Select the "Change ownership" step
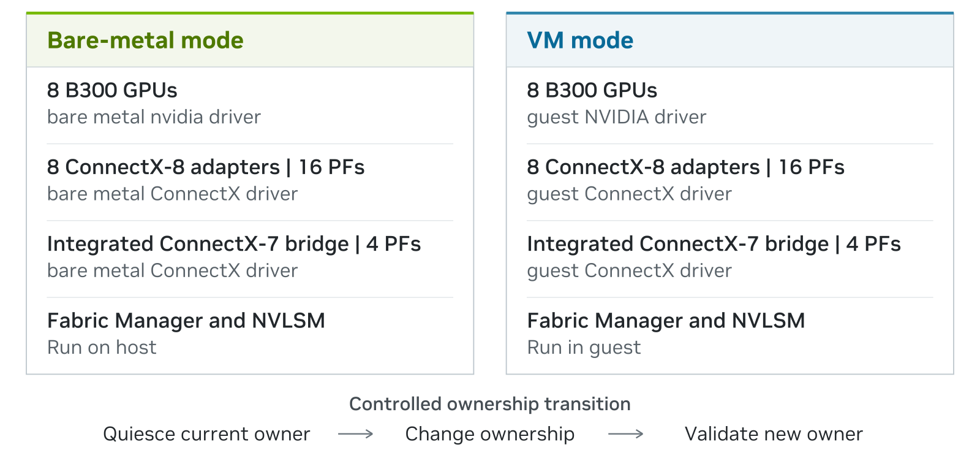 (x=490, y=434)
